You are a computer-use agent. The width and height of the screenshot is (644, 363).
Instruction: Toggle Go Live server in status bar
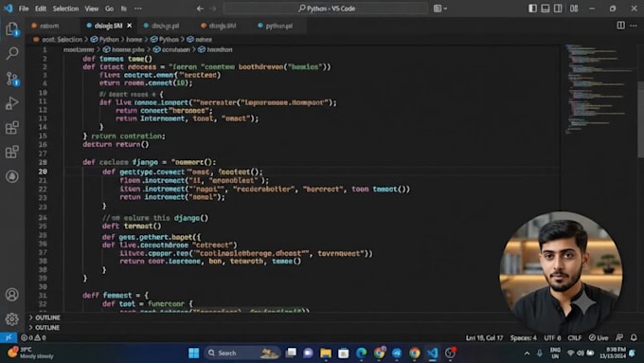click(x=599, y=337)
